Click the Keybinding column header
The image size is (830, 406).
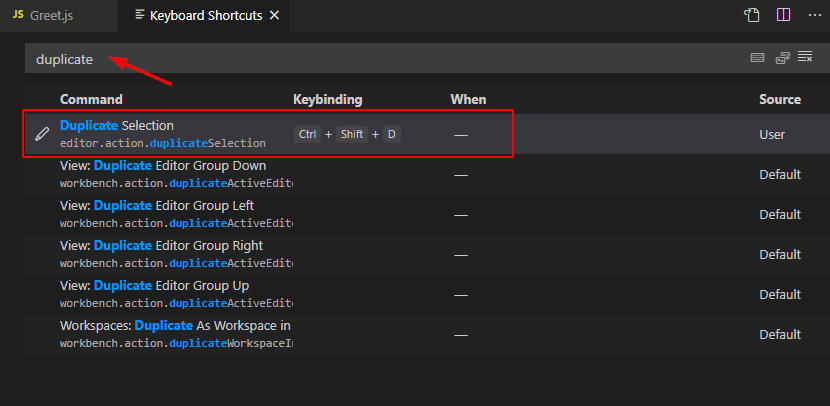[327, 99]
